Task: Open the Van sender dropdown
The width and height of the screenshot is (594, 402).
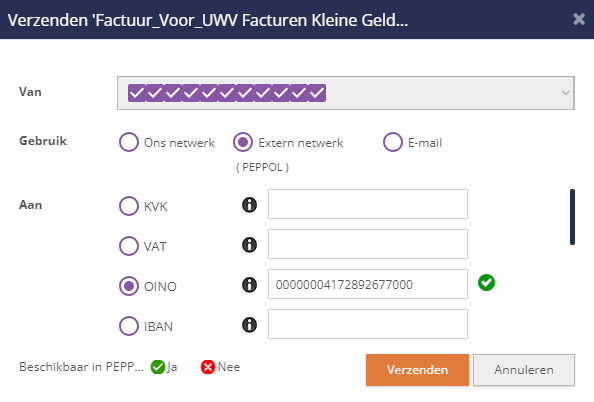Action: pyautogui.click(x=345, y=93)
